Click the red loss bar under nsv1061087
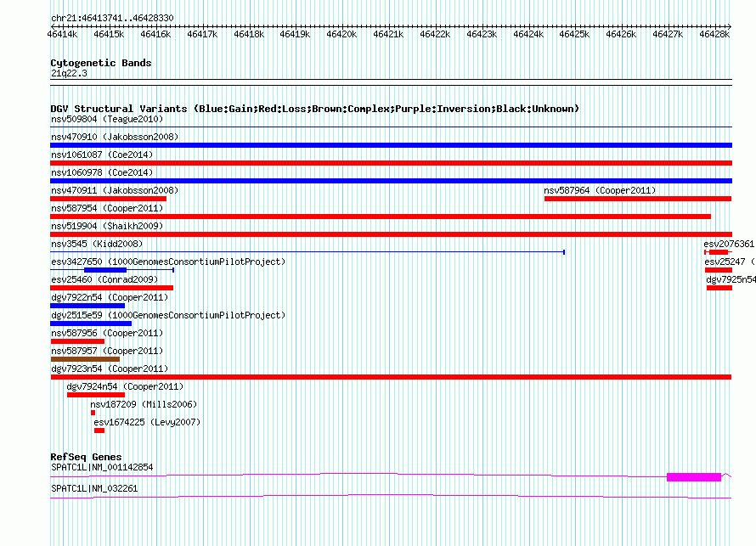This screenshot has width=756, height=546. [391, 163]
